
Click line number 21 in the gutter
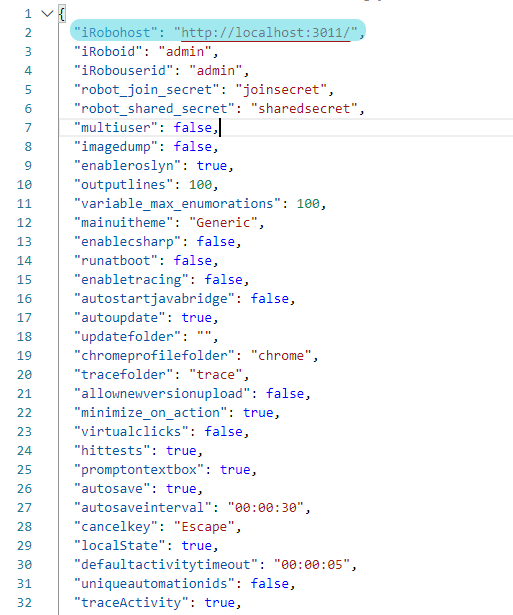(x=24, y=394)
